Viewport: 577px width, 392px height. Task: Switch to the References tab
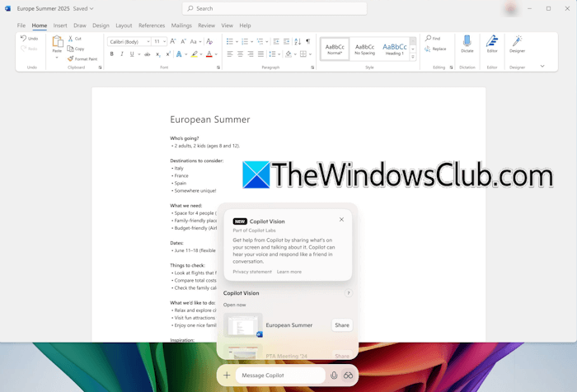152,26
